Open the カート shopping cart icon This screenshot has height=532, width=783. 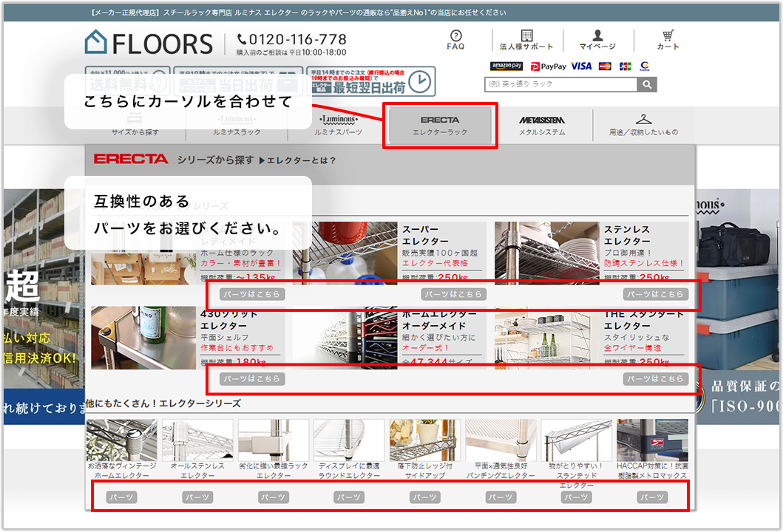tap(668, 35)
